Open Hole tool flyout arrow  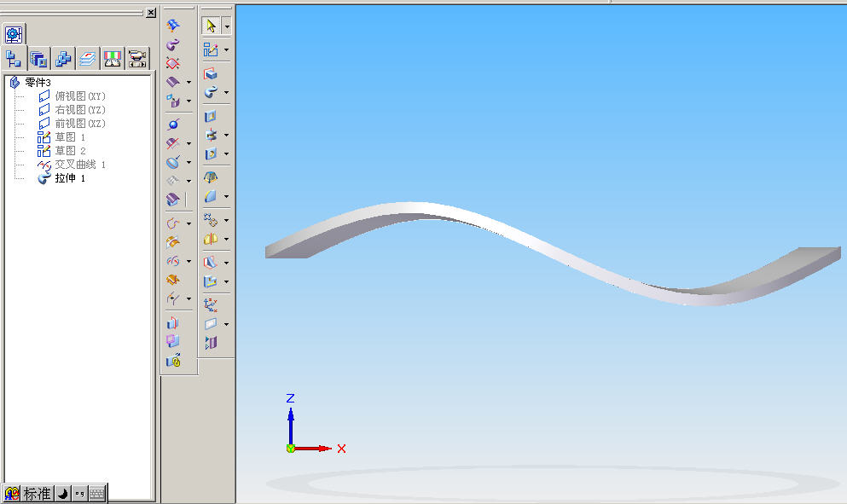[x=226, y=154]
